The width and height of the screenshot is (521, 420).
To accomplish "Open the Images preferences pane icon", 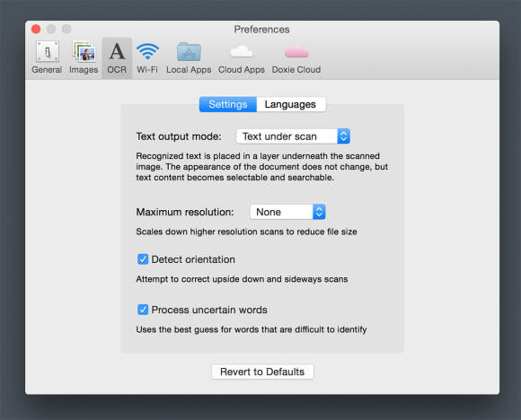I will [84, 51].
